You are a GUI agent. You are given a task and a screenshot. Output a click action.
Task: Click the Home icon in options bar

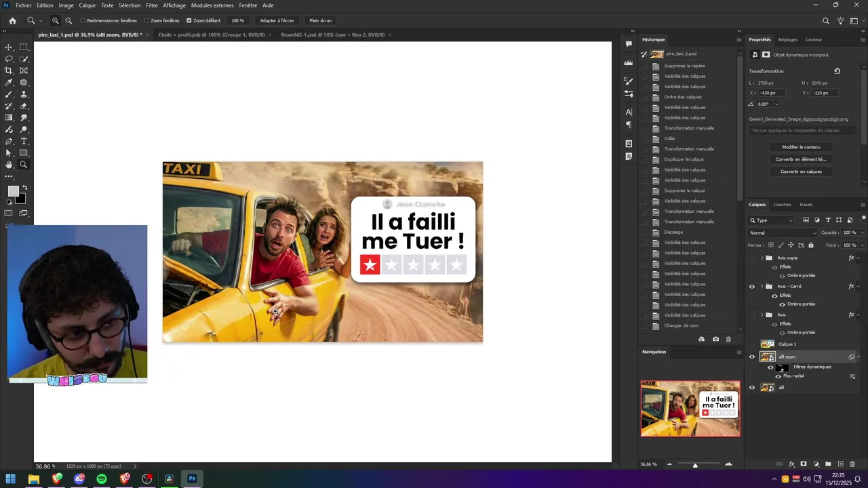pyautogui.click(x=12, y=21)
